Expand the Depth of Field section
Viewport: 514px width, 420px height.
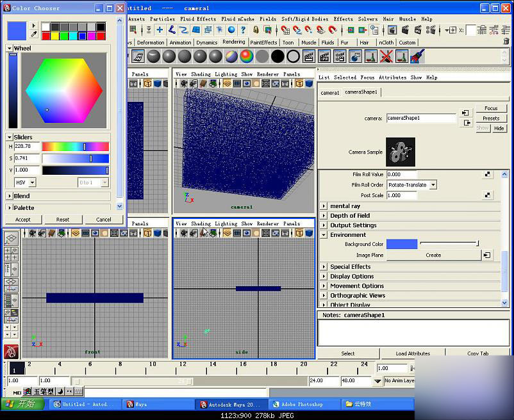tap(324, 216)
